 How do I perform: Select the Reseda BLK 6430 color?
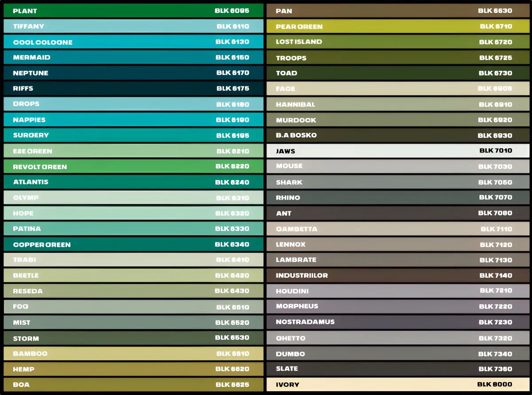133,291
